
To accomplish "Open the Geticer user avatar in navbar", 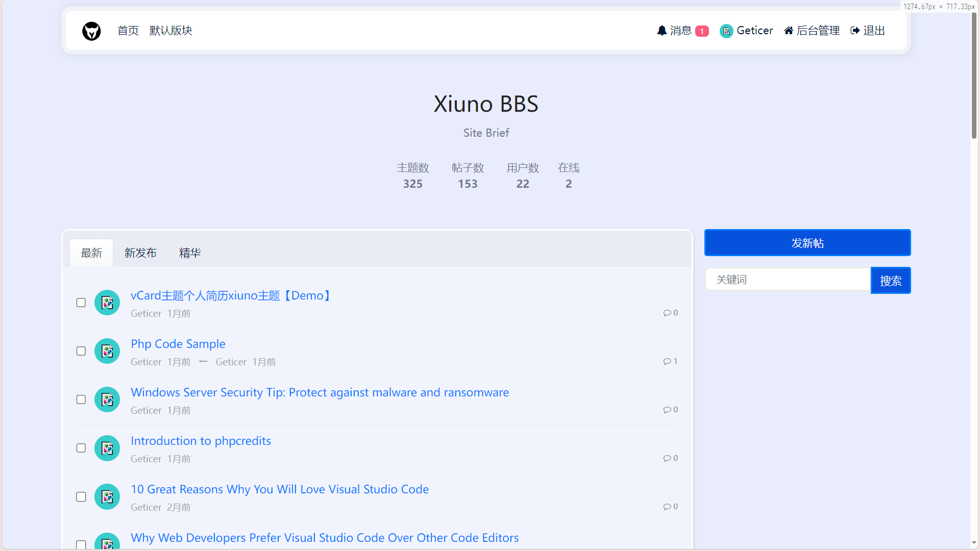I will 726,31.
